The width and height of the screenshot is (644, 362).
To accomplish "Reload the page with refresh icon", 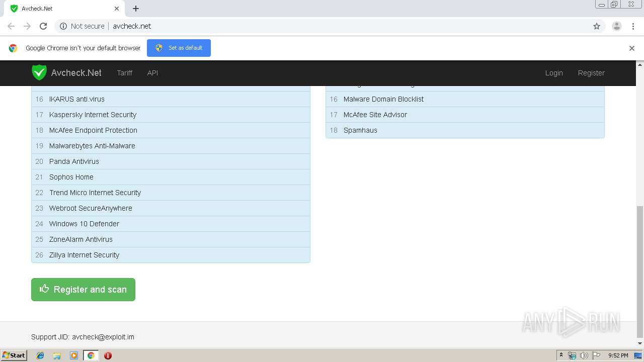I will coord(43,26).
